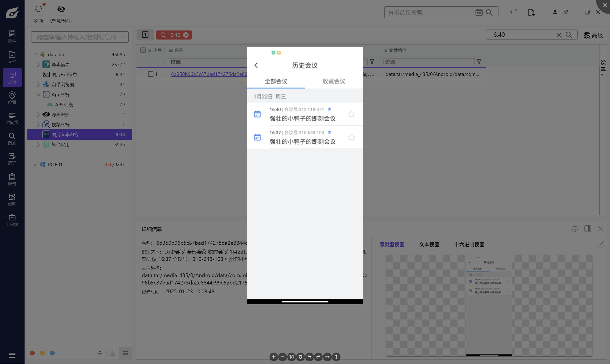Image resolution: width=610 pixels, height=364 pixels.
Task: Collapse the data.dd tree node
Action: (35, 55)
